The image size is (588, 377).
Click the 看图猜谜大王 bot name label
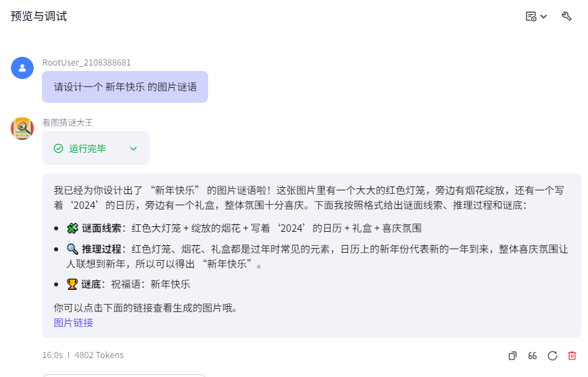(x=68, y=122)
